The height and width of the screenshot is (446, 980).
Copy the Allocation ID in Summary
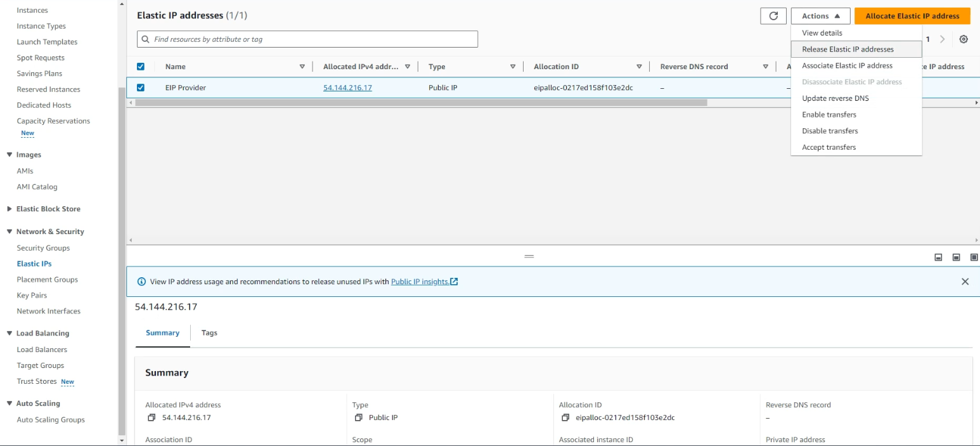tap(565, 417)
